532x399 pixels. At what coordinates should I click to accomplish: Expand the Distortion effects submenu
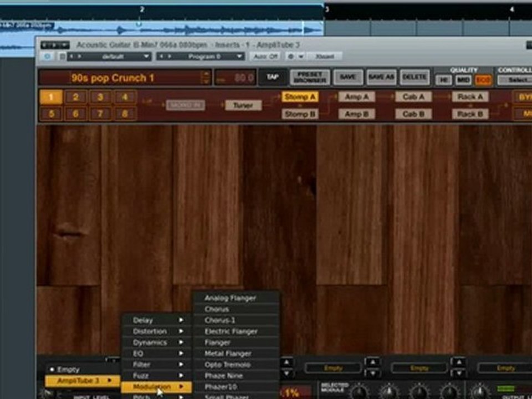coord(157,331)
